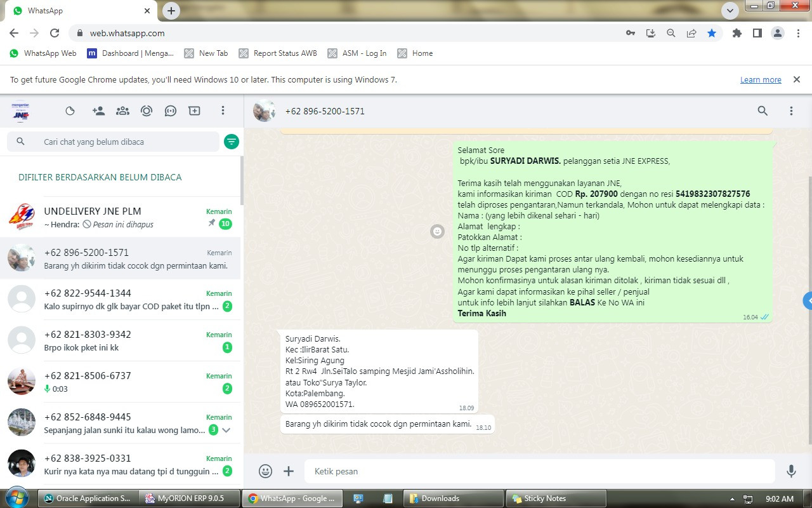
Task: Switch to MyORION ERP 9.0.5 taskbar item
Action: click(x=190, y=498)
